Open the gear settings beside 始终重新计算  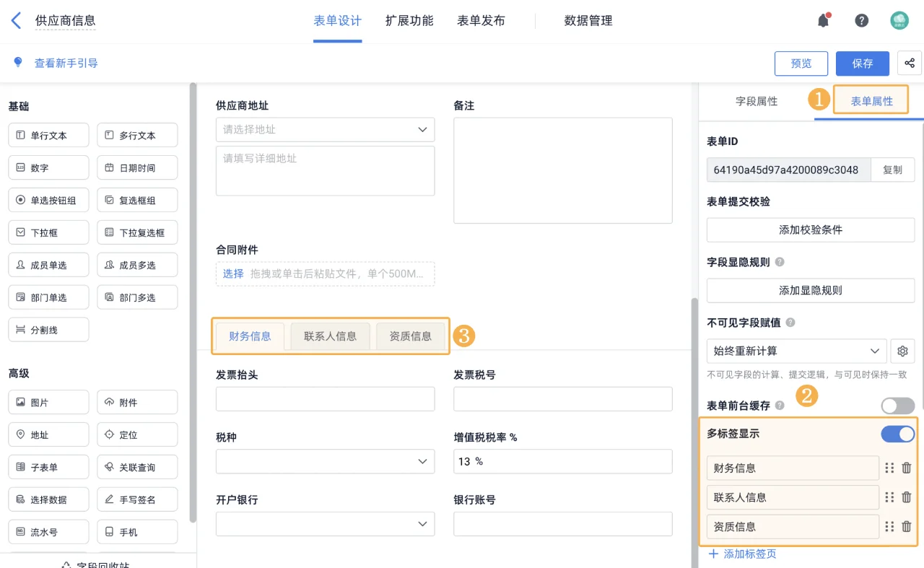(902, 351)
